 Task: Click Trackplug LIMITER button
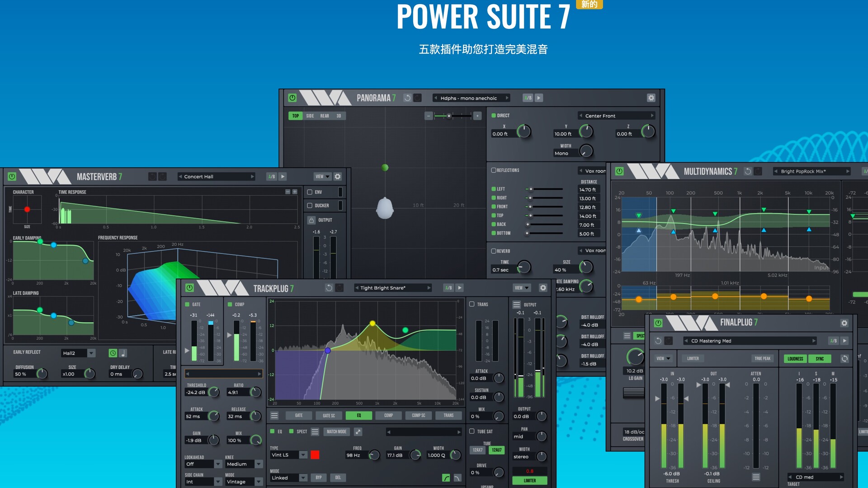[x=530, y=481]
